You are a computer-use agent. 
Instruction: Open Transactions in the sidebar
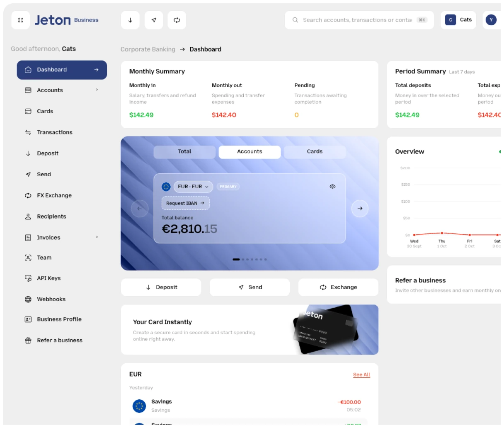(62, 132)
